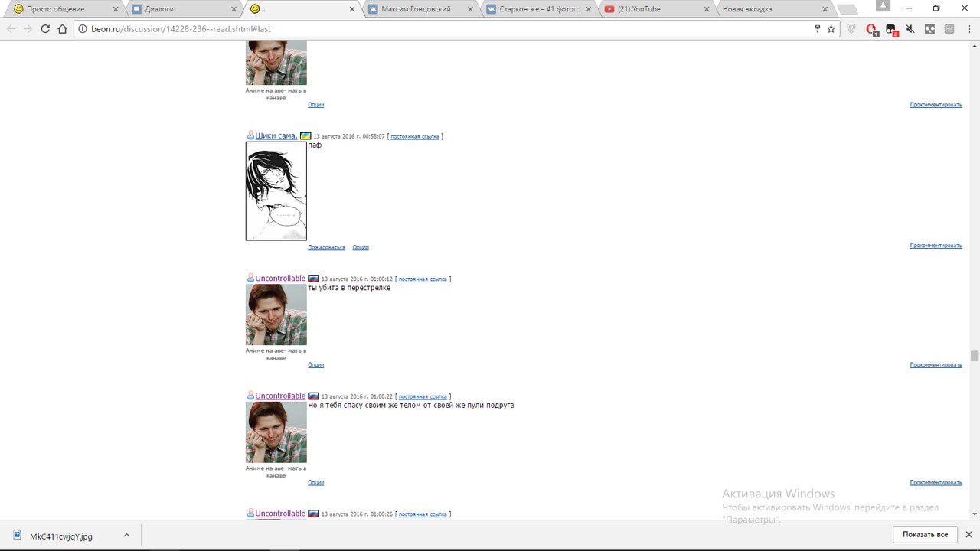
Task: Click Показать все downloads button
Action: click(x=925, y=534)
